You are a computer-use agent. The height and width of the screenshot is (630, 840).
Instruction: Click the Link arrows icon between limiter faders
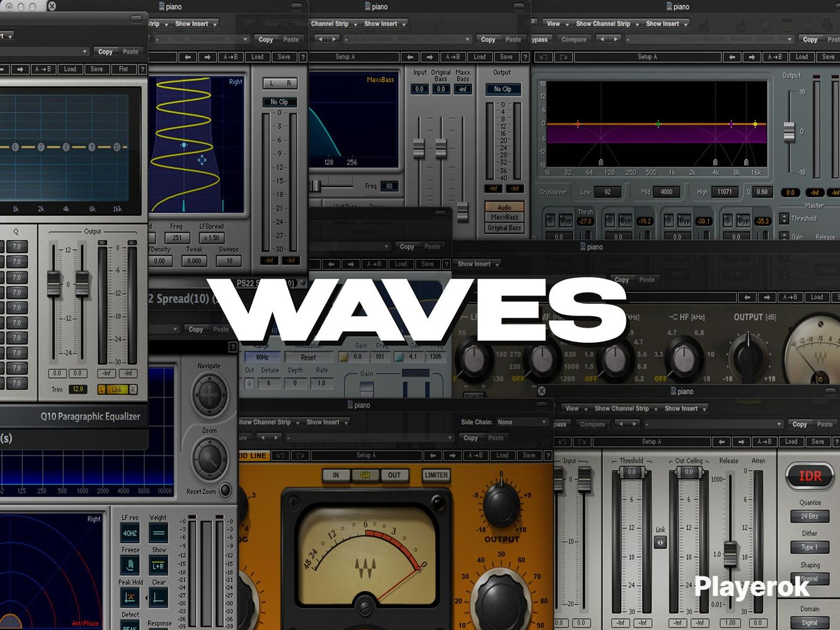(x=660, y=542)
